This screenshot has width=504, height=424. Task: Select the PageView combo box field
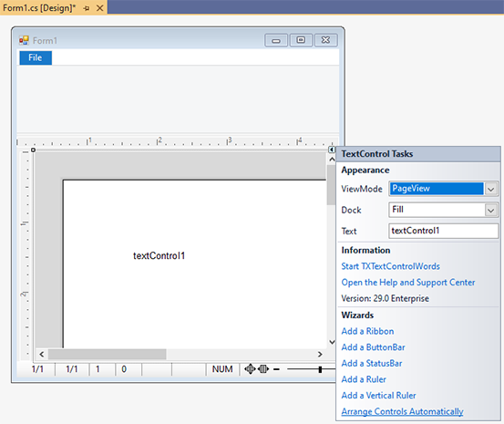(437, 189)
